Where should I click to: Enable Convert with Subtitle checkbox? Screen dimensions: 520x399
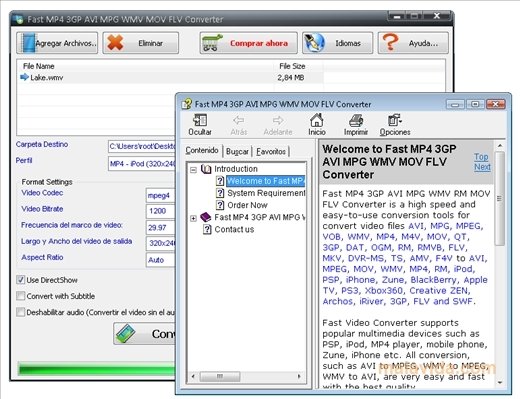click(21, 296)
